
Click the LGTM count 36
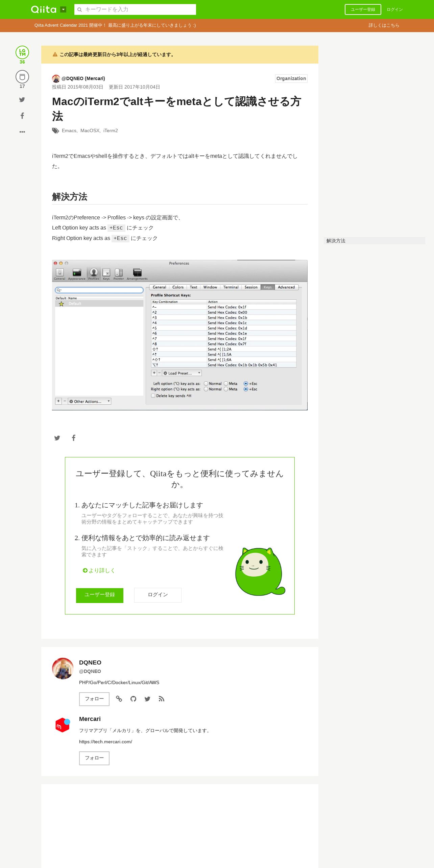click(x=22, y=62)
